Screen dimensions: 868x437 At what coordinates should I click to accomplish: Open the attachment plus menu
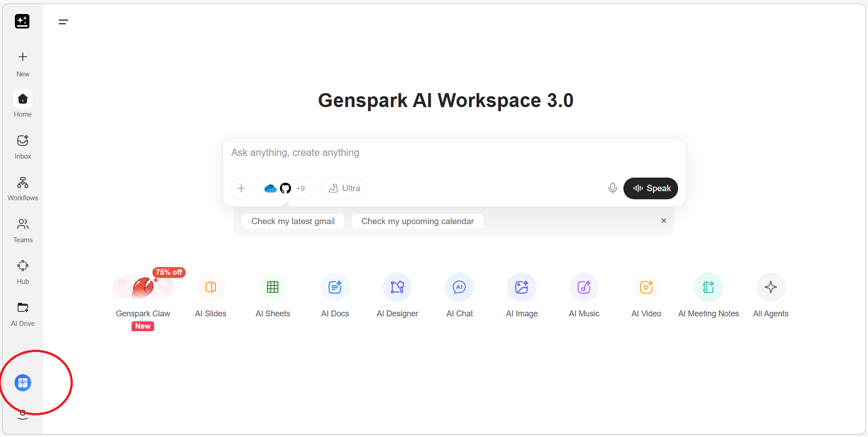(241, 188)
